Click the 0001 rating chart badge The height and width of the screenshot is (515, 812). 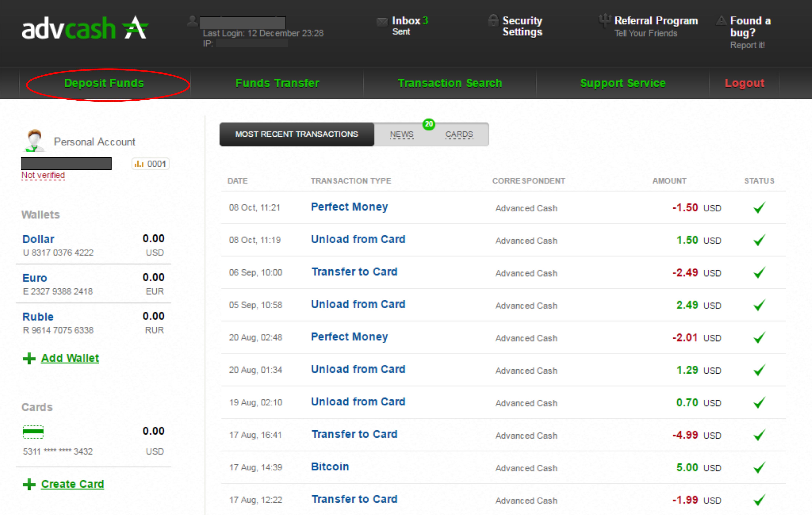(150, 164)
